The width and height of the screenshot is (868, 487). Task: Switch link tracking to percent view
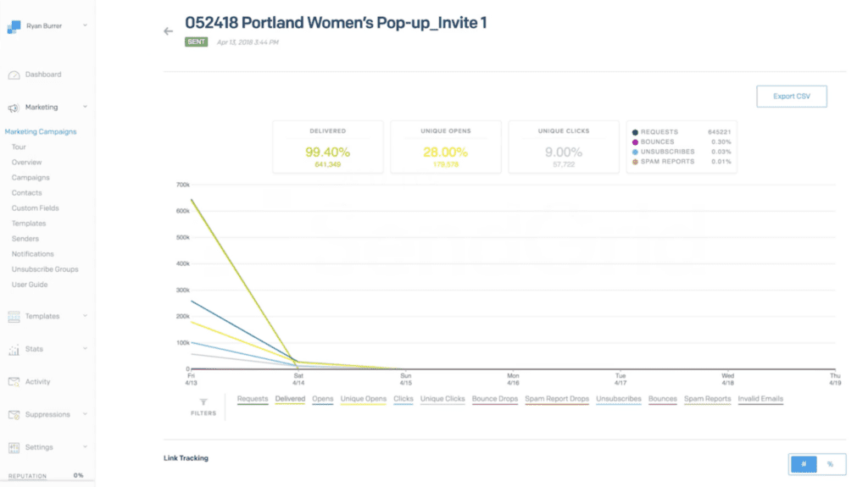(x=831, y=464)
